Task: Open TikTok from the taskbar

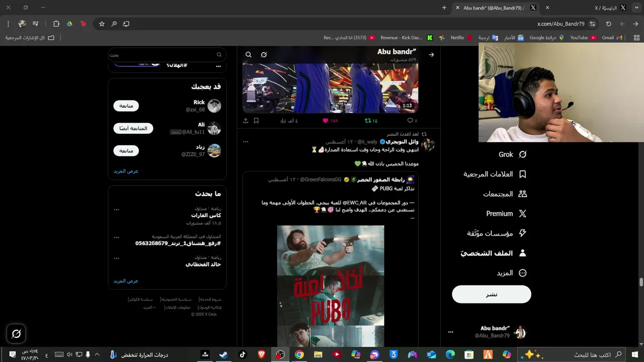Action: [243, 355]
